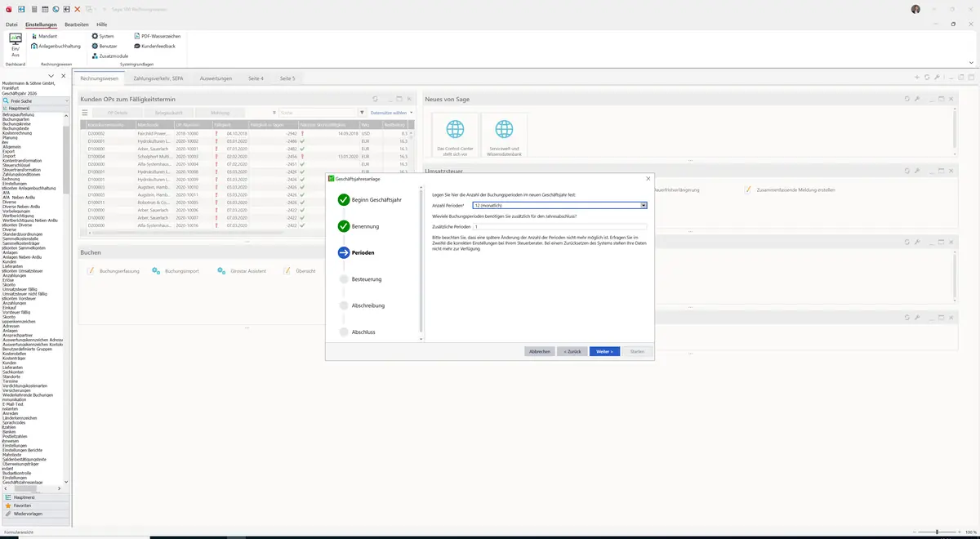Viewport: 980px width, 539px height.
Task: Open the Anzahl Perioden dropdown
Action: click(644, 206)
